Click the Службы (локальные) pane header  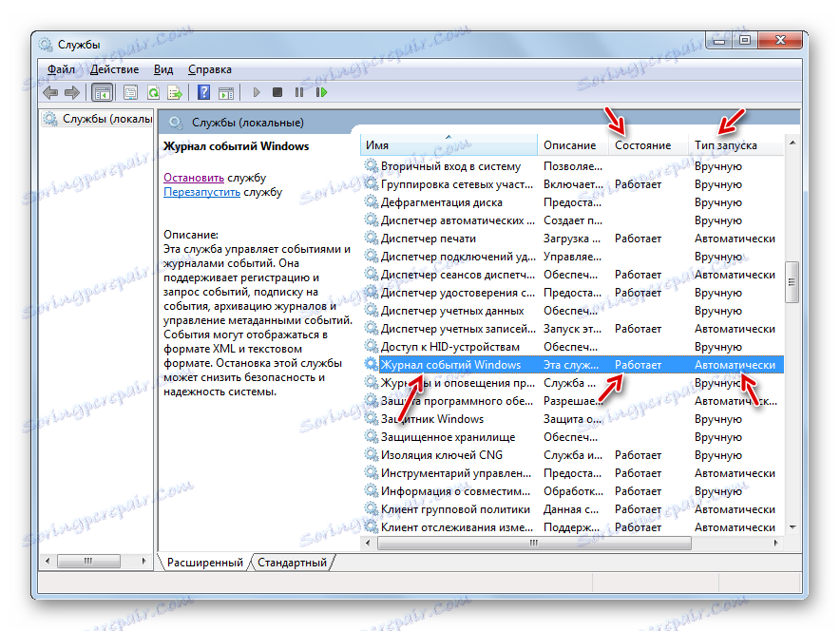click(x=247, y=123)
